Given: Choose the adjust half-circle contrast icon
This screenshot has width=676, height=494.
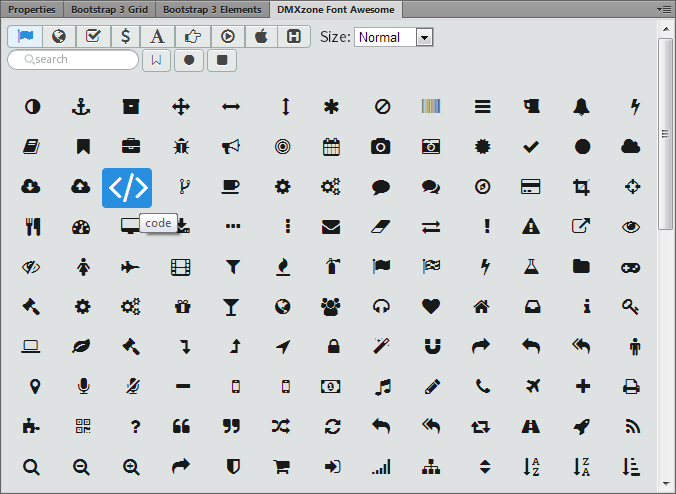Looking at the screenshot, I should 32,106.
